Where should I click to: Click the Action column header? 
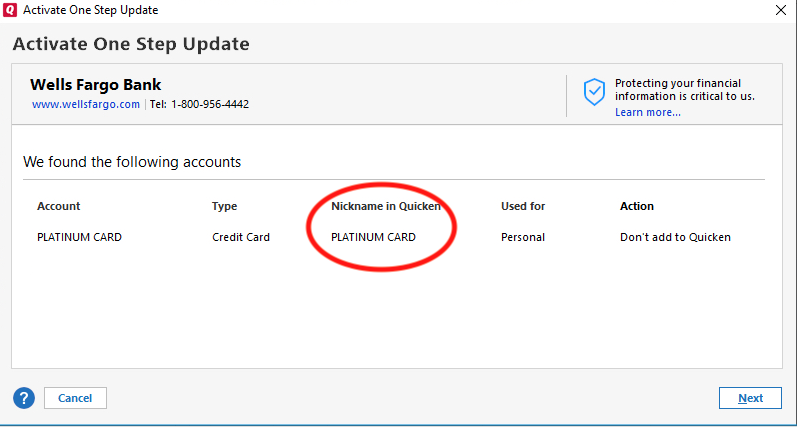pyautogui.click(x=636, y=206)
